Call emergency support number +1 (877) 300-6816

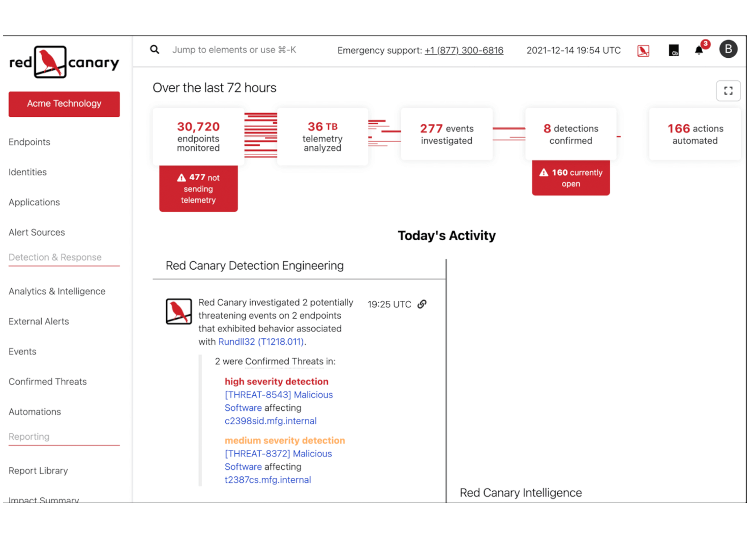(x=464, y=50)
